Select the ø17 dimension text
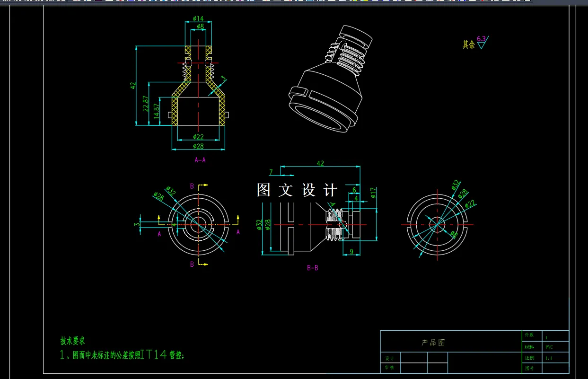This screenshot has width=588, height=379. [373, 192]
